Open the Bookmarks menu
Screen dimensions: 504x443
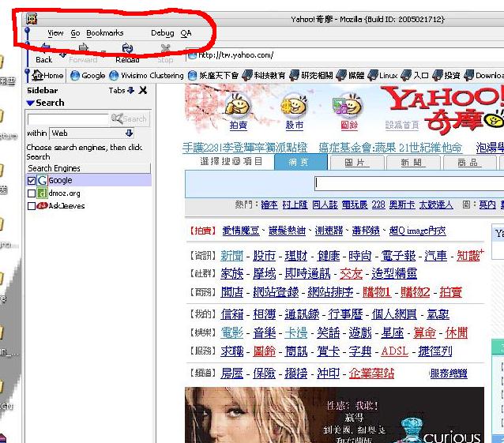click(x=104, y=33)
